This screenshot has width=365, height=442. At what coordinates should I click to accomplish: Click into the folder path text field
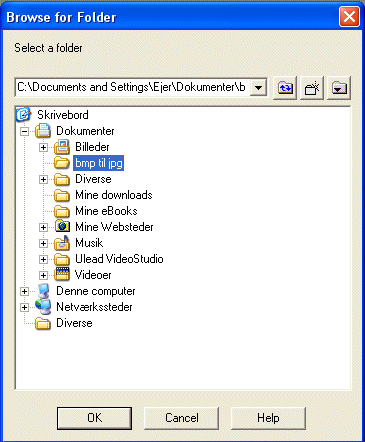[x=133, y=88]
